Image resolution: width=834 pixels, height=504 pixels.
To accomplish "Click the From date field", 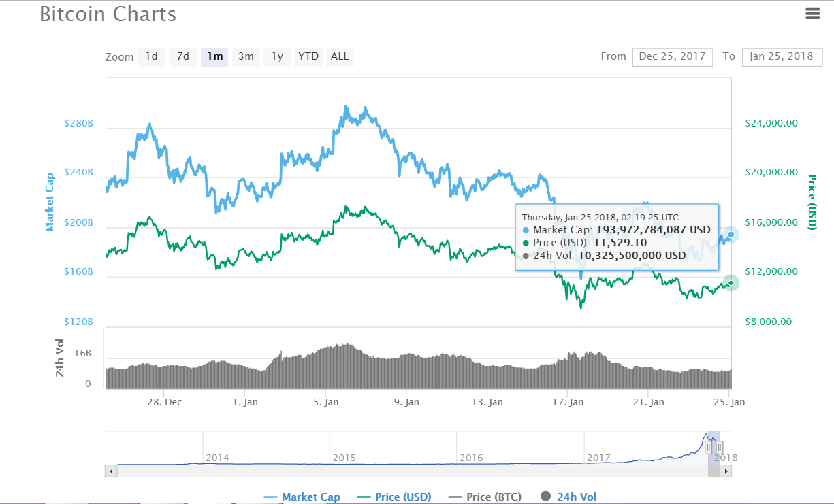I will point(672,56).
